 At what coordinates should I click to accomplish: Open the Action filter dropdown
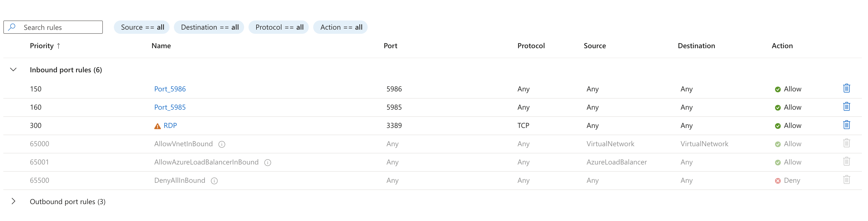coord(340,27)
